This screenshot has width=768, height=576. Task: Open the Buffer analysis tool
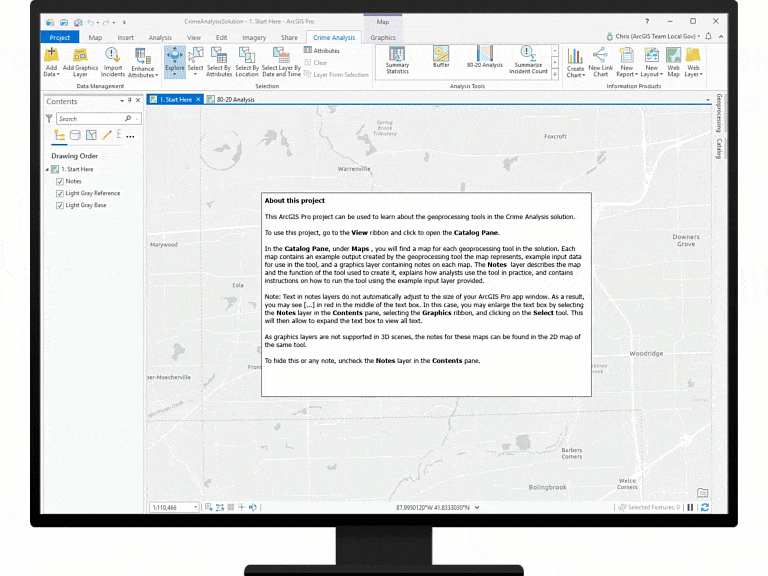pyautogui.click(x=441, y=57)
